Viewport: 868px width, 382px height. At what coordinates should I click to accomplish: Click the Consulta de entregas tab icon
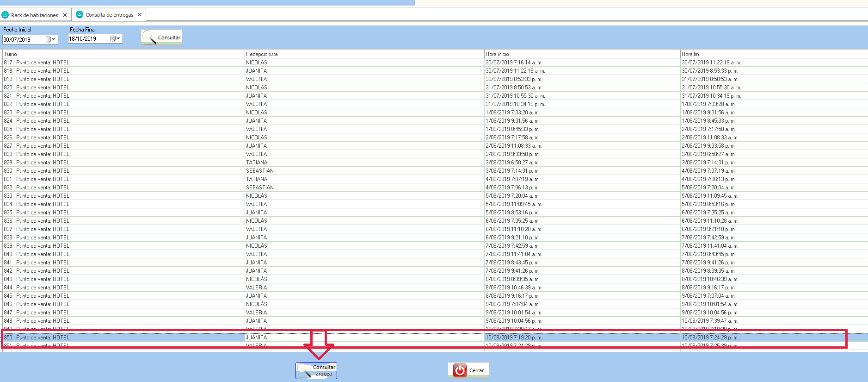point(80,15)
